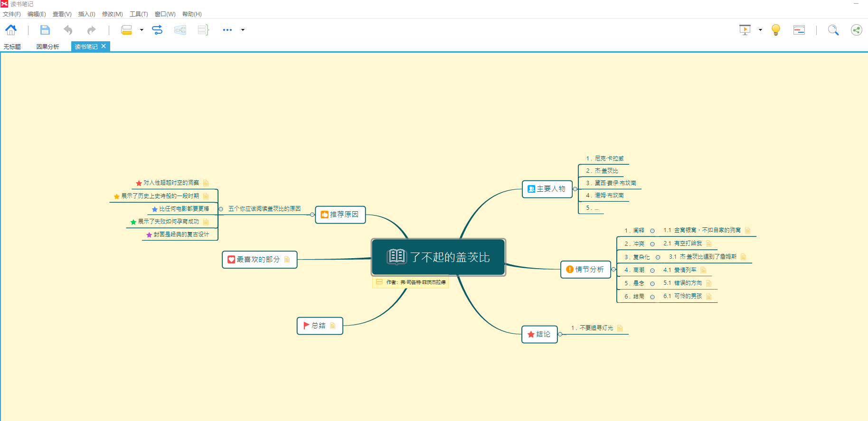868x421 pixels.
Task: Close the 读书笔记 tab
Action: click(x=104, y=46)
